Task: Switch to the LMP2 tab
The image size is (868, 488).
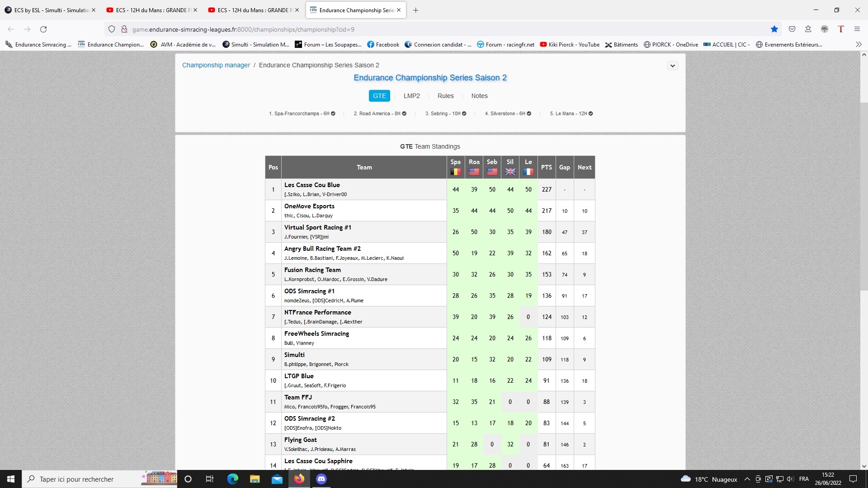Action: pyautogui.click(x=411, y=96)
